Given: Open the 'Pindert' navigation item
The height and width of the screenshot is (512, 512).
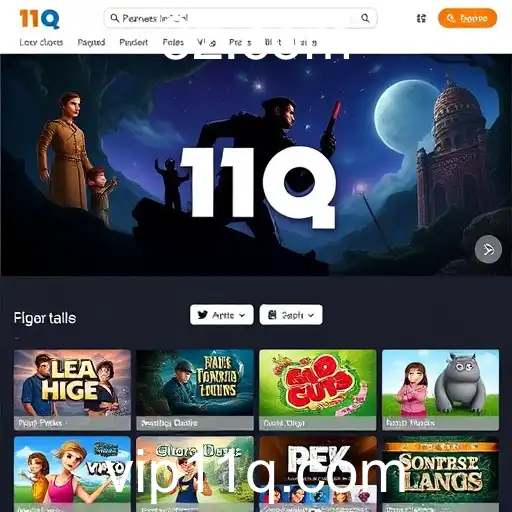Looking at the screenshot, I should click(134, 42).
